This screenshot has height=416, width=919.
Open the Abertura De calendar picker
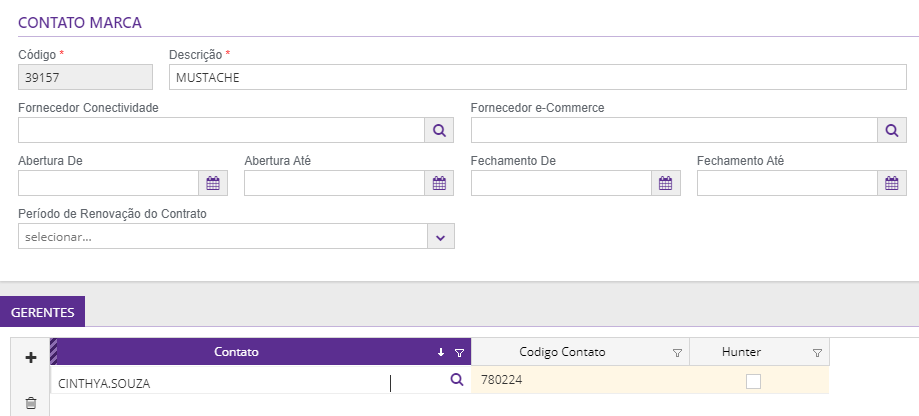tap(213, 183)
